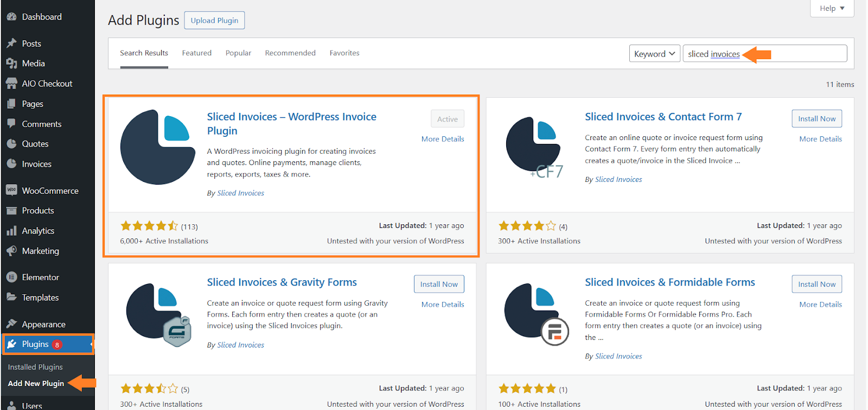
Task: Click the Quotes pie icon
Action: (11, 144)
